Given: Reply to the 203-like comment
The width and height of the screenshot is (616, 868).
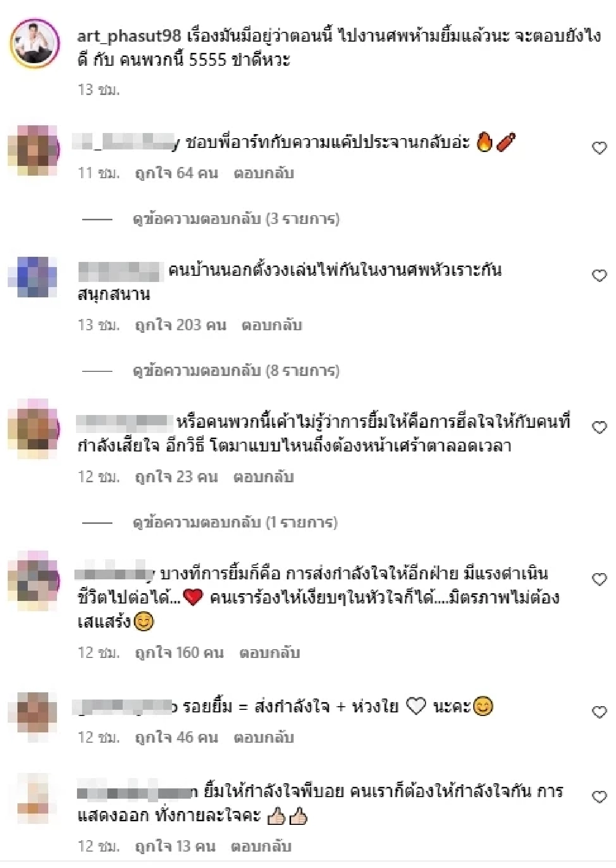Looking at the screenshot, I should (x=272, y=326).
